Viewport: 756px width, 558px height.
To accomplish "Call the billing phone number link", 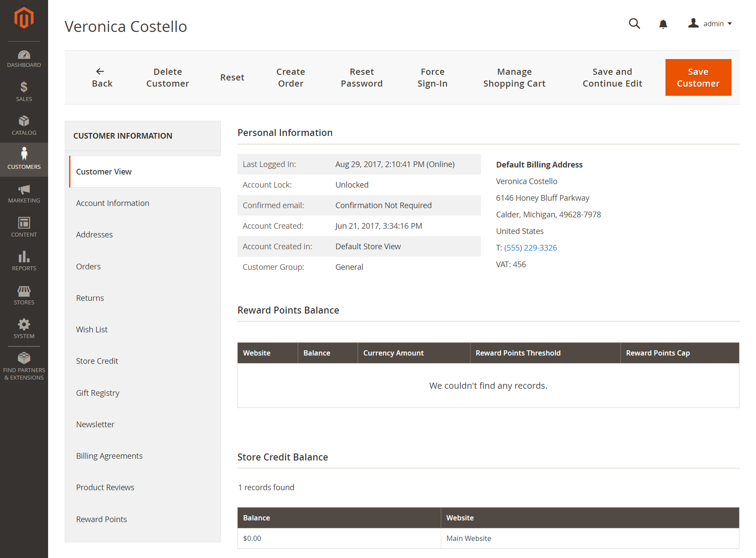I will click(x=530, y=248).
